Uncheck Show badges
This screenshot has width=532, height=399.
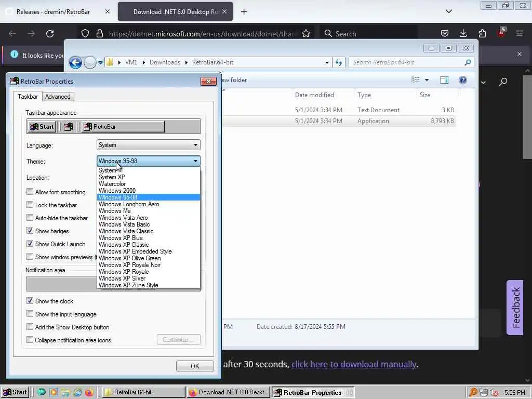(30, 231)
